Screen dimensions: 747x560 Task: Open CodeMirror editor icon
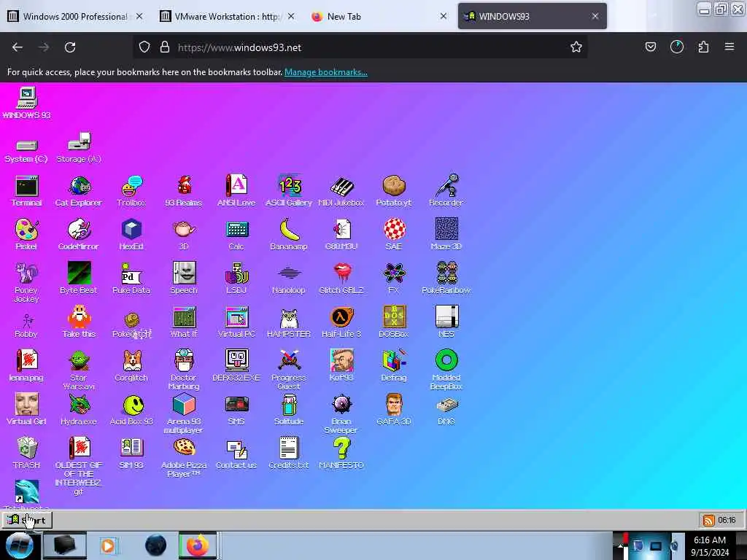79,234
